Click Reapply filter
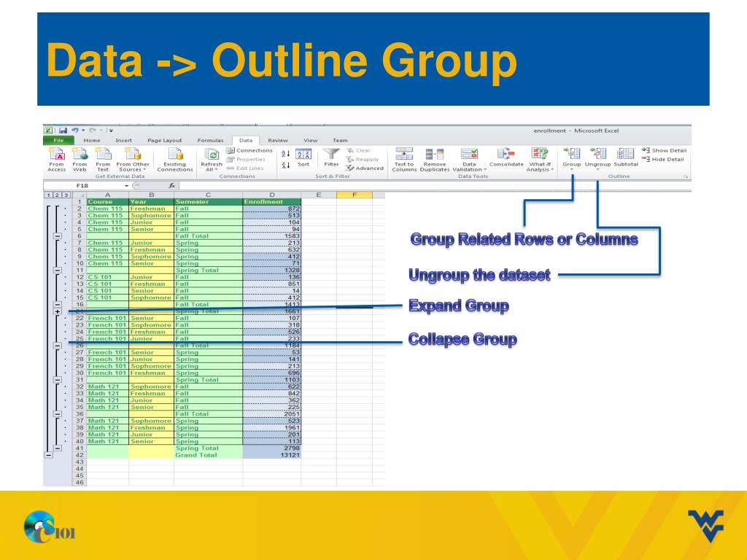Screen dimensions: 747x560 (363, 160)
